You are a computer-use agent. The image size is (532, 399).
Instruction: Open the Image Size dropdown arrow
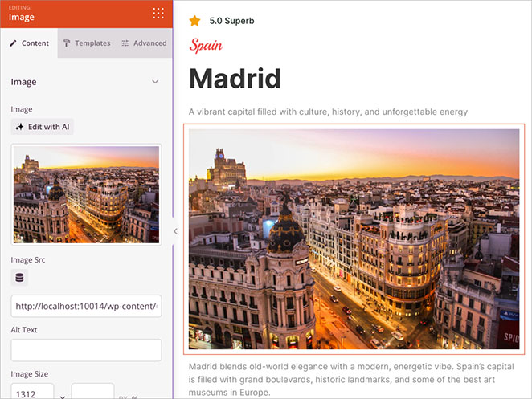[62, 396]
